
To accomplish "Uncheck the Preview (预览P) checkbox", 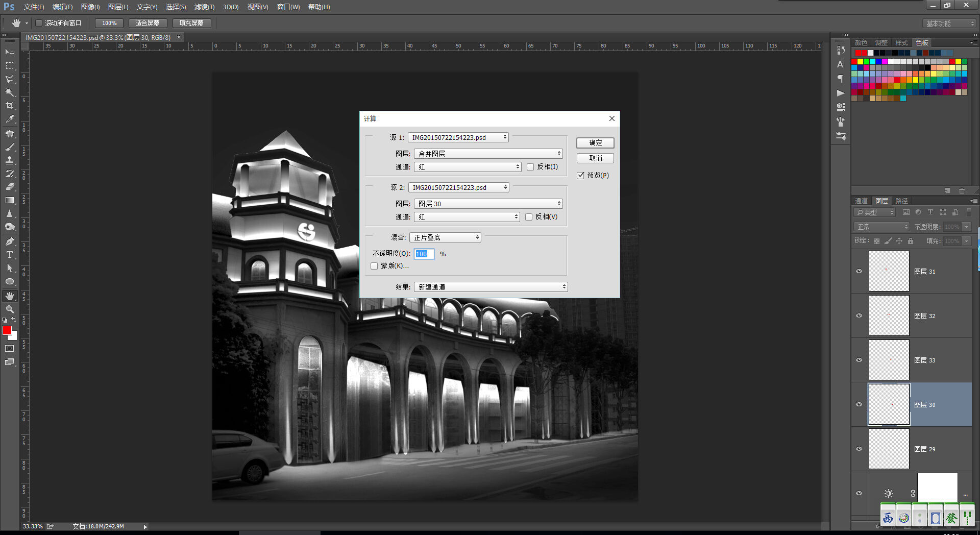I will tap(580, 175).
